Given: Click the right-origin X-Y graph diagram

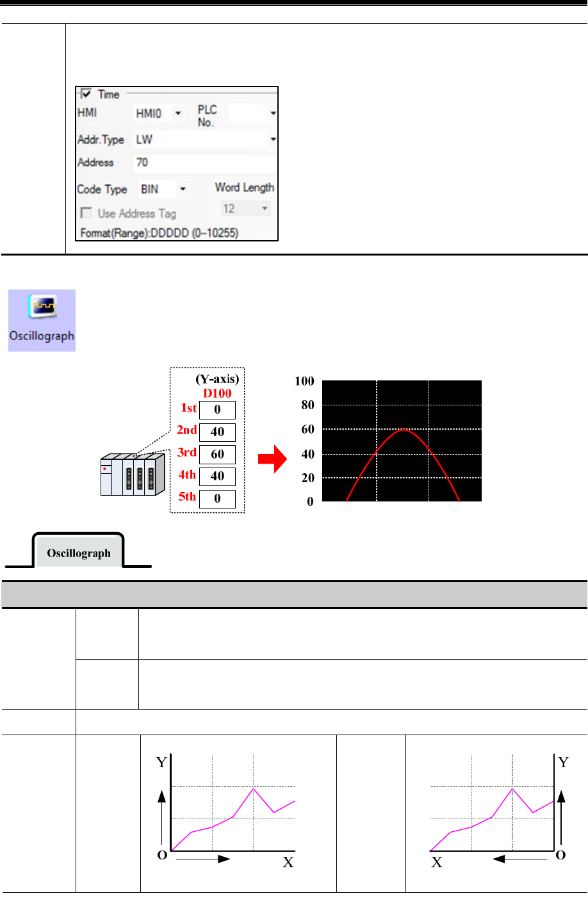Looking at the screenshot, I should [x=498, y=812].
